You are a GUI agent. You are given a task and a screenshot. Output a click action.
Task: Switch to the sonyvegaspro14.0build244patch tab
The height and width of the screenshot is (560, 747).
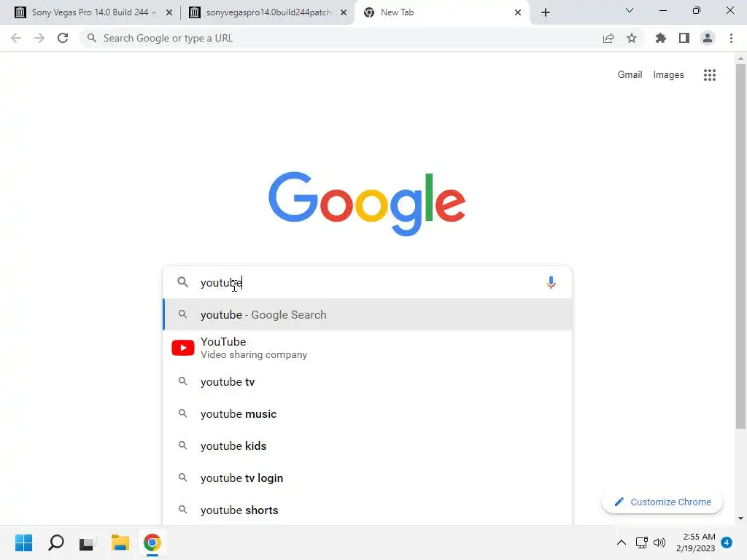click(268, 12)
